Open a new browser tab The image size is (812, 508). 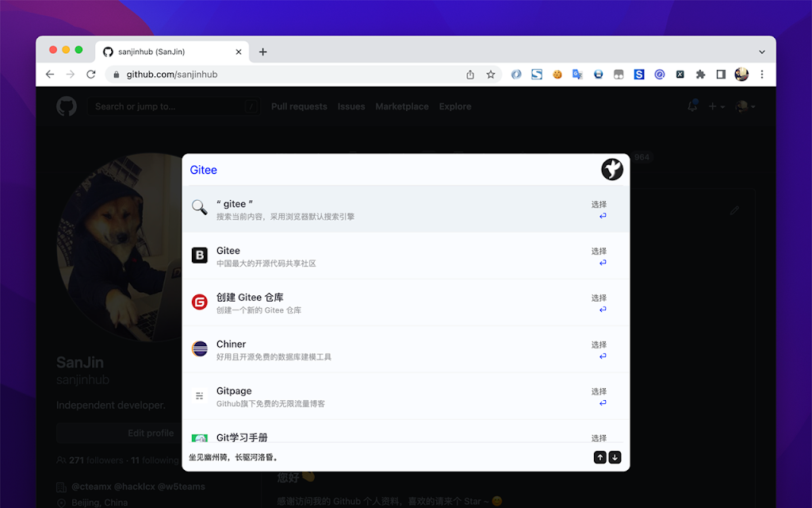click(x=263, y=52)
